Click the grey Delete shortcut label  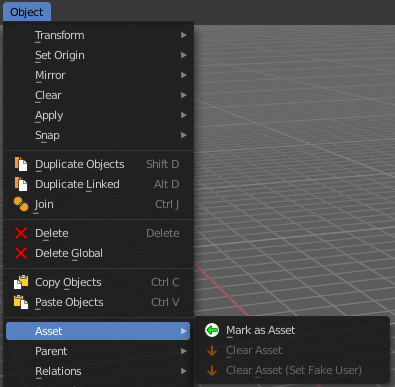[163, 233]
